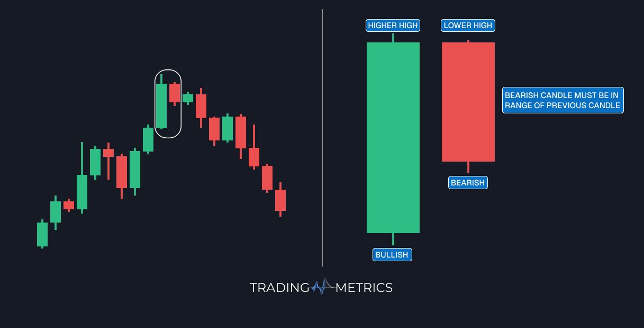Viewport: 644px width, 328px height.
Task: Click the small green candle right after the oval
Action: pyautogui.click(x=188, y=98)
